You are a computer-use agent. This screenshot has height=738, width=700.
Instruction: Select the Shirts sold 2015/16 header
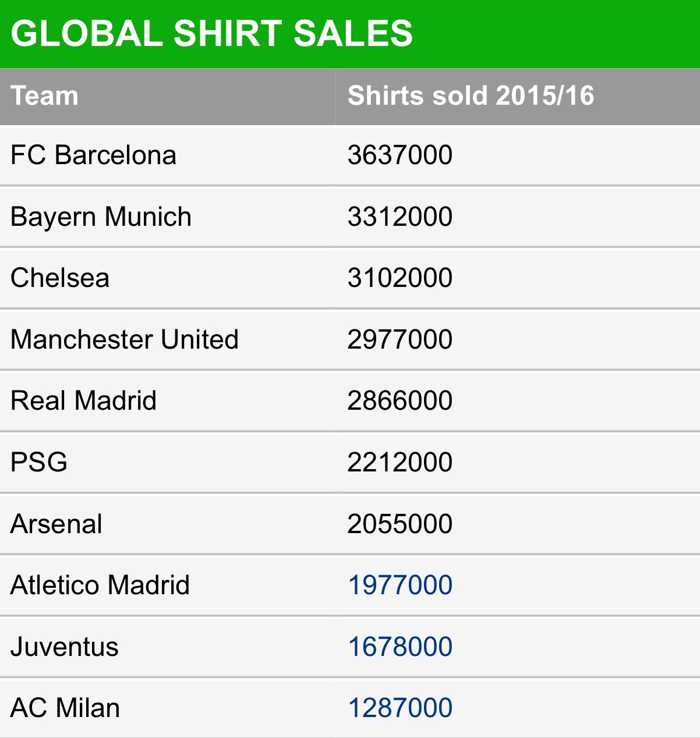(x=471, y=96)
